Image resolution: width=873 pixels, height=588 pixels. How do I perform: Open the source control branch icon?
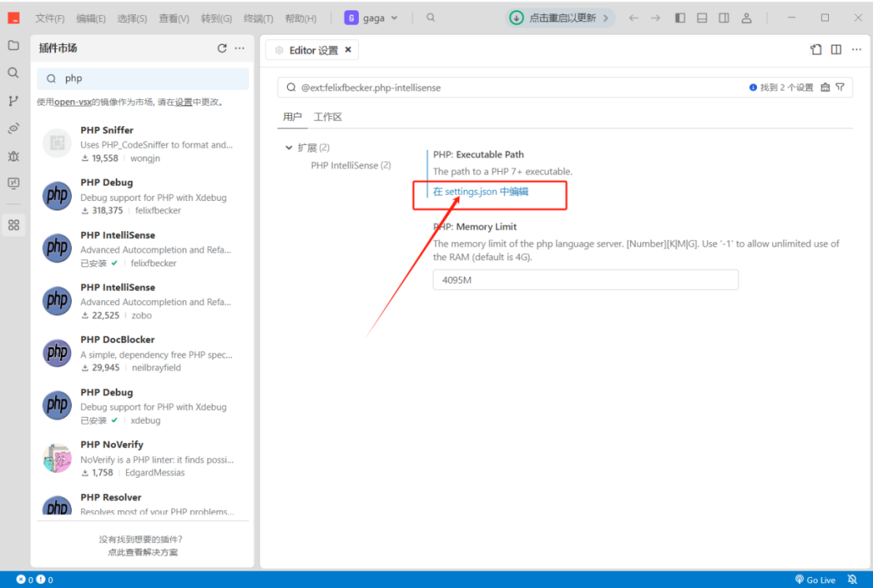click(13, 101)
